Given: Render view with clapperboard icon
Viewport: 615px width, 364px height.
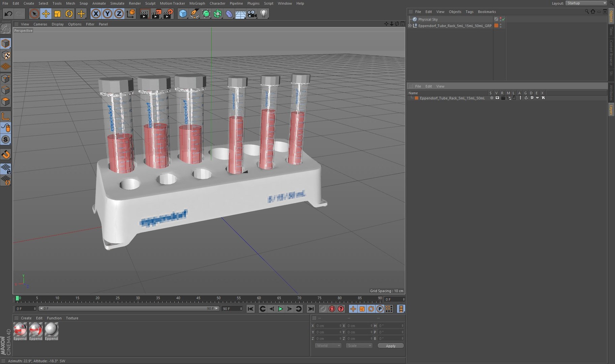Looking at the screenshot, I should (144, 14).
